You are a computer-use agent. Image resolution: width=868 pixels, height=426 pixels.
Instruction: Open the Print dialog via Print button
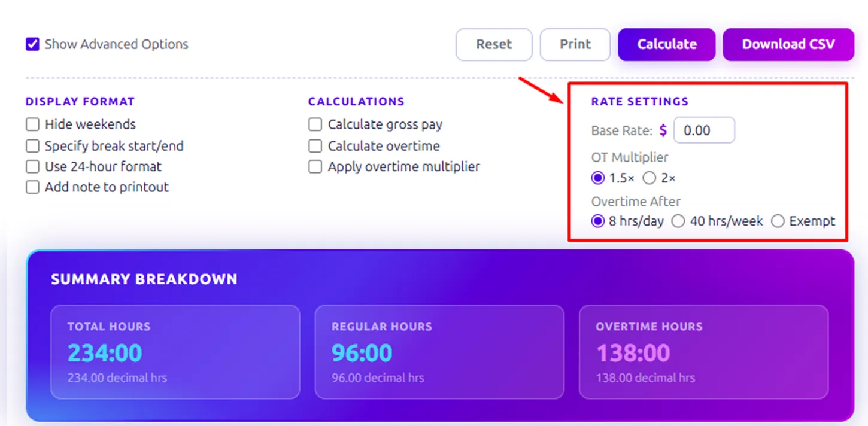coord(575,44)
